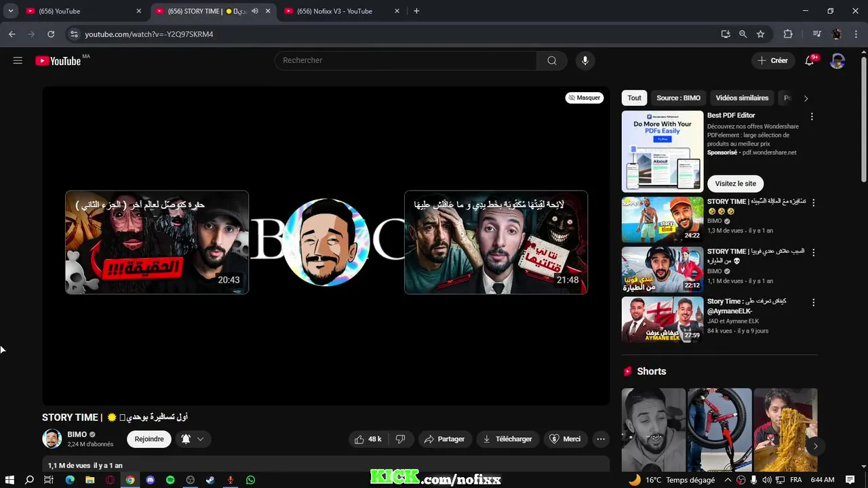The height and width of the screenshot is (488, 868).
Task: Open WhatsApp from the taskbar
Action: (x=250, y=480)
